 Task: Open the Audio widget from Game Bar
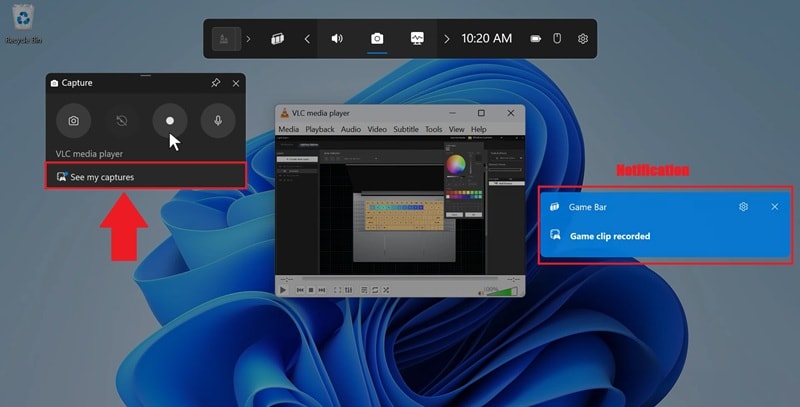point(337,39)
